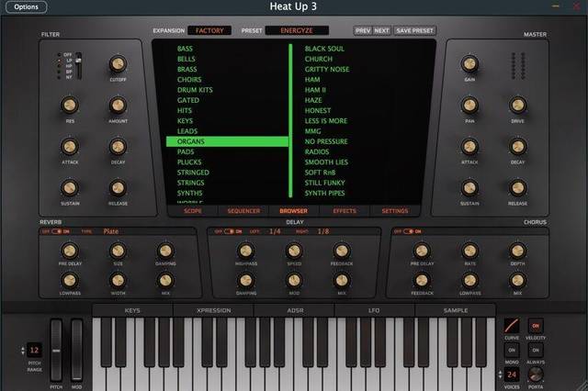Set the filter type slider switch

[78, 66]
